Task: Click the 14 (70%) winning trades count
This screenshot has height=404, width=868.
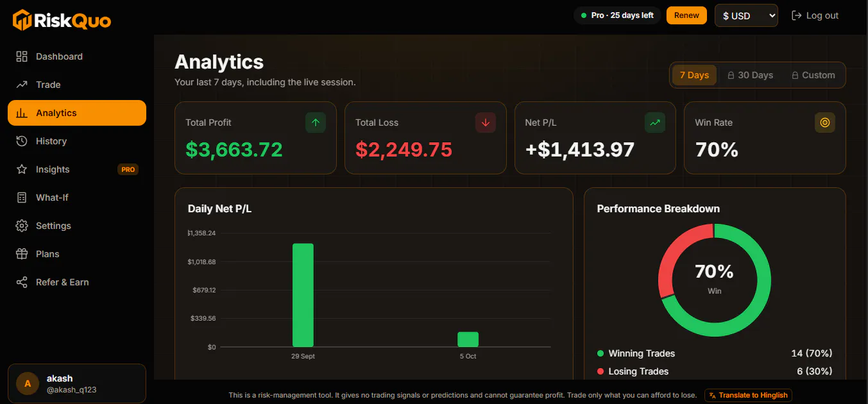Action: [812, 353]
